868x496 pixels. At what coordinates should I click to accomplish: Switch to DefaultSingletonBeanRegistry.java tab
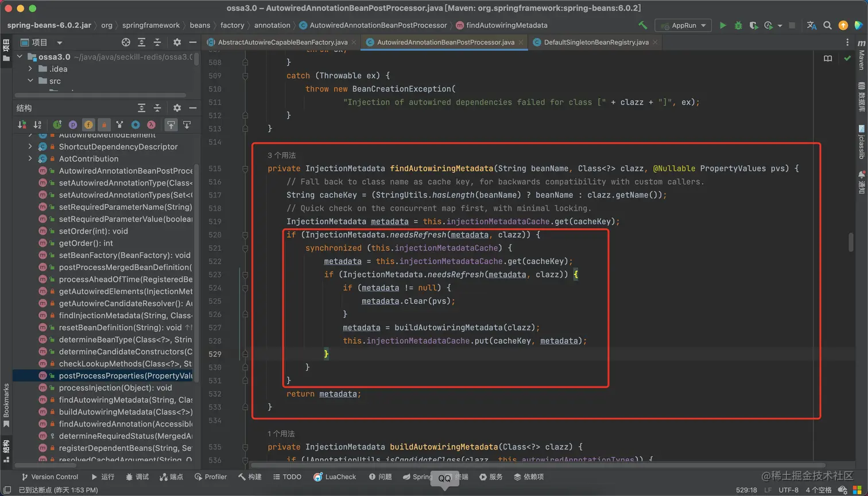tap(596, 42)
